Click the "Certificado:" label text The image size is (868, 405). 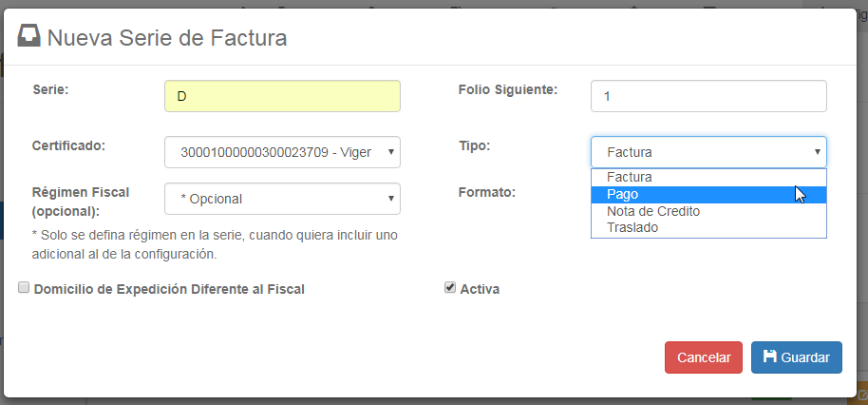[68, 145]
